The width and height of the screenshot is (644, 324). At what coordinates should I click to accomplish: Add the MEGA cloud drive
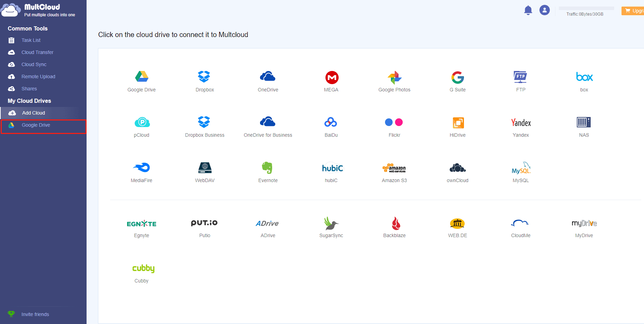click(332, 77)
